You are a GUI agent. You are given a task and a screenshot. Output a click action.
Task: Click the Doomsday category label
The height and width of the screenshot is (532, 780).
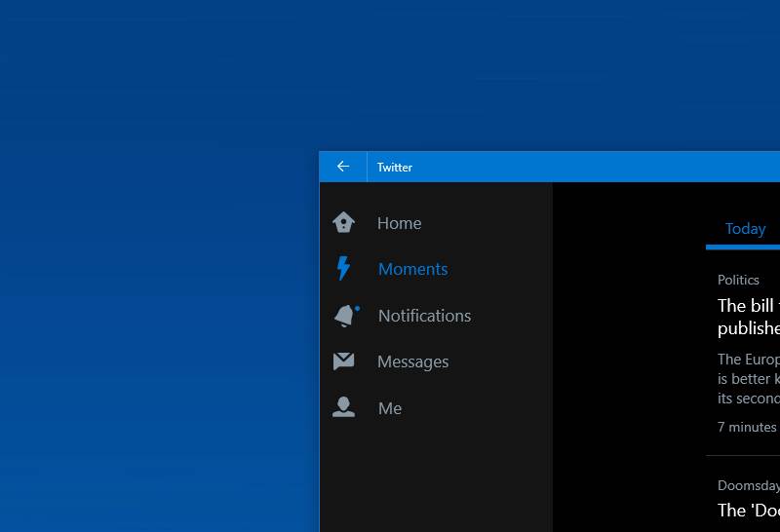click(x=748, y=485)
